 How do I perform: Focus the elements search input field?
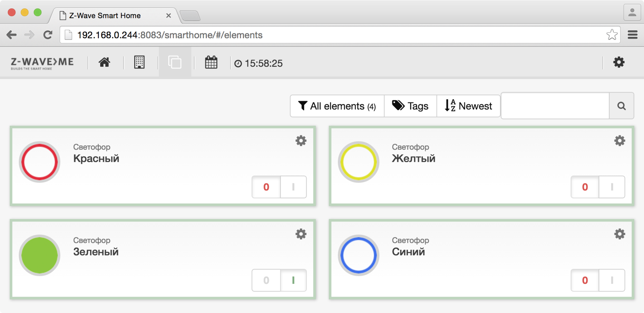tap(555, 106)
